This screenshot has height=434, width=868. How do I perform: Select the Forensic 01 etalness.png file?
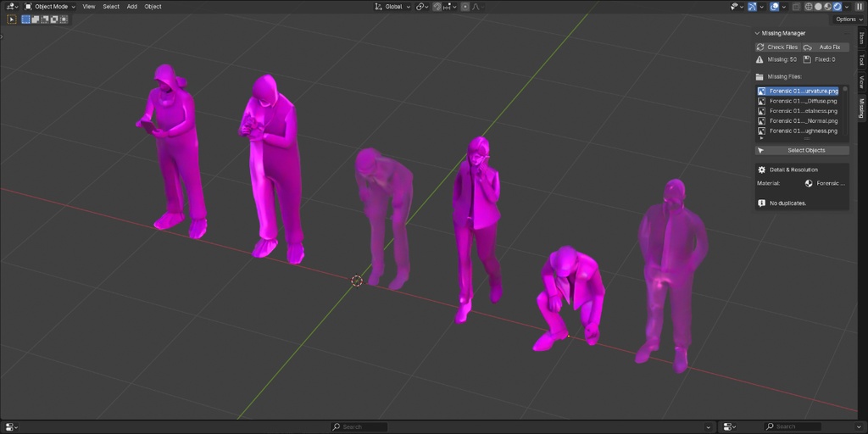click(798, 111)
